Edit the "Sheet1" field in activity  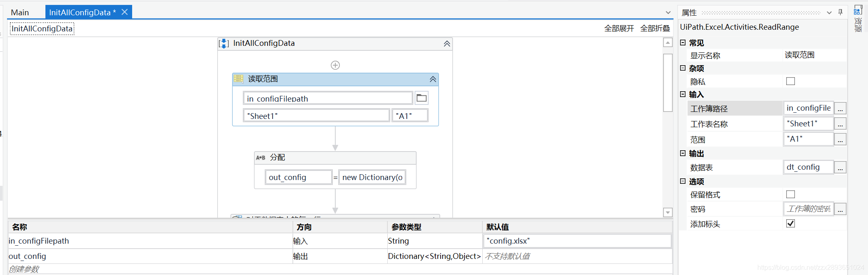(317, 116)
